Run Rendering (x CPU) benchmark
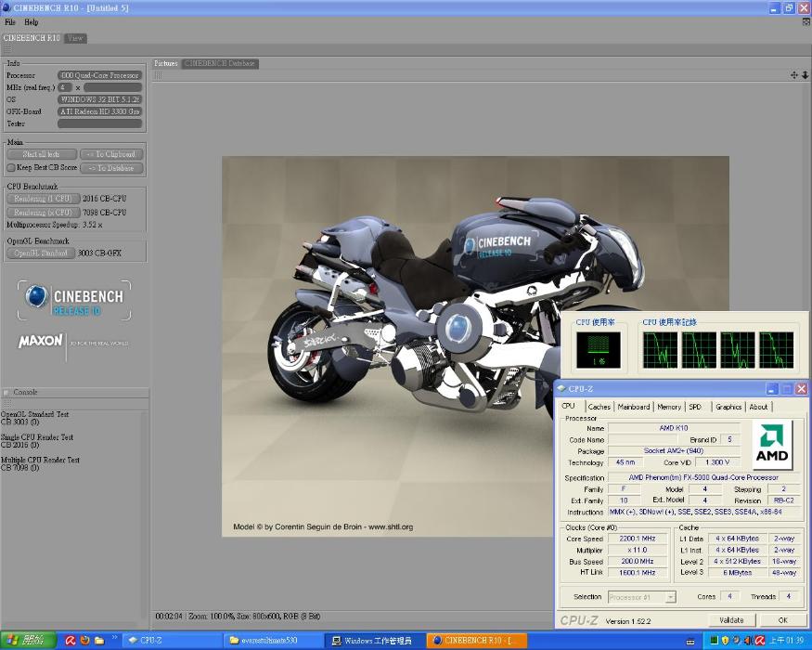Viewport: 812px width, 650px height. coord(43,213)
